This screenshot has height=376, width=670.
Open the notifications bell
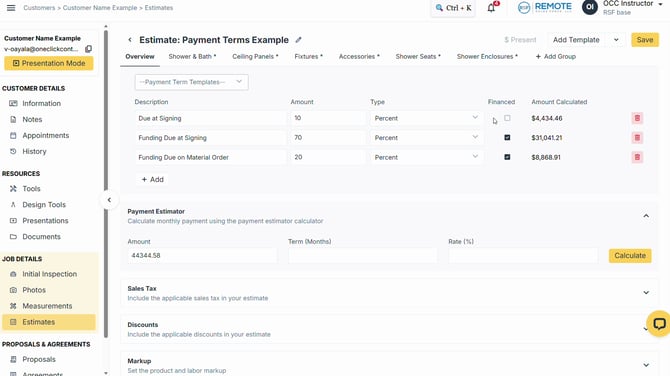(x=492, y=8)
